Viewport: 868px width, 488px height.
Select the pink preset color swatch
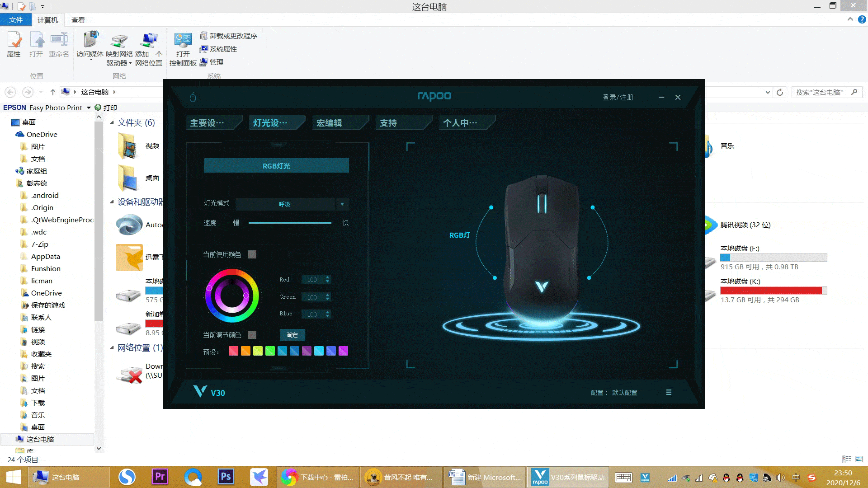click(x=233, y=351)
